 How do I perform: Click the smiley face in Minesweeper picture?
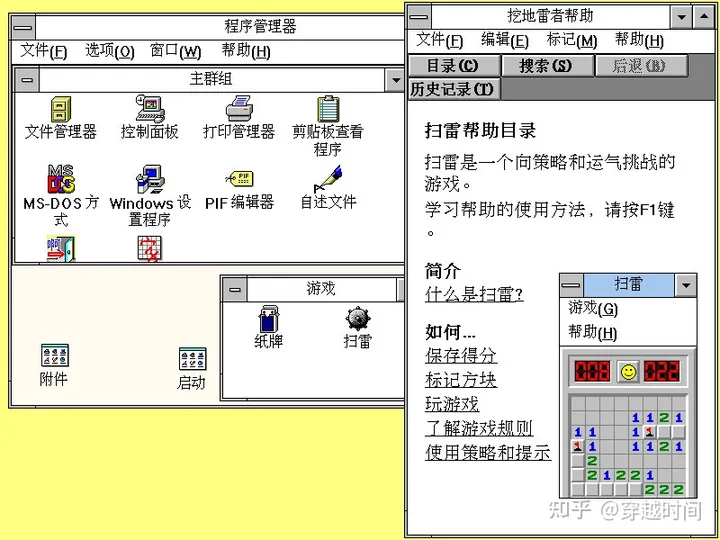628,371
